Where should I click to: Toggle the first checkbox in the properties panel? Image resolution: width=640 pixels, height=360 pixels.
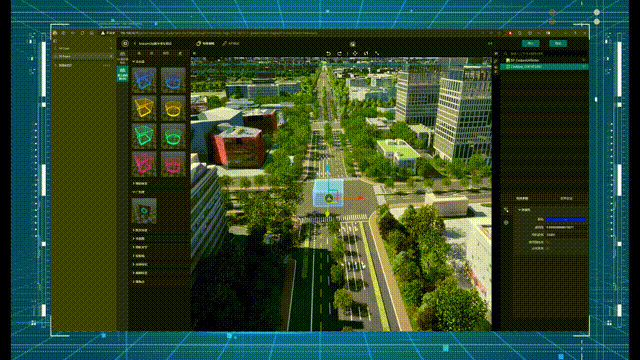tap(548, 242)
